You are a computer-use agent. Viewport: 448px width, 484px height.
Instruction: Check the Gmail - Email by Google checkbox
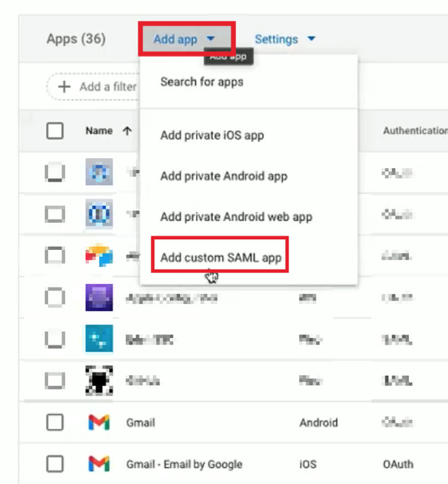[x=55, y=464]
